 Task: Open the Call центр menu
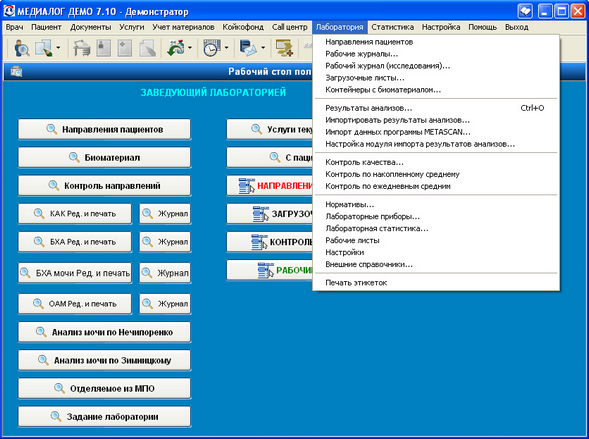[290, 27]
